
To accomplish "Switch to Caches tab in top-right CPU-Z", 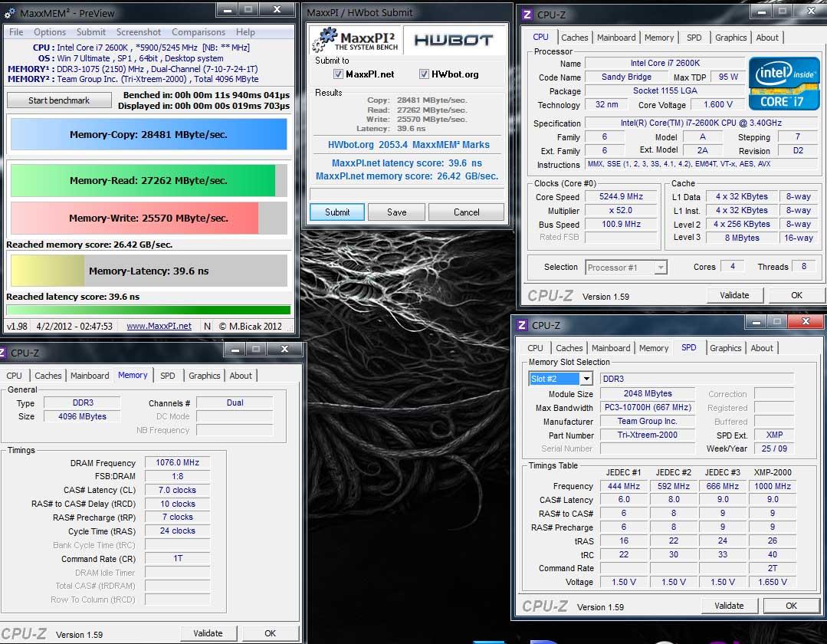I will 574,38.
